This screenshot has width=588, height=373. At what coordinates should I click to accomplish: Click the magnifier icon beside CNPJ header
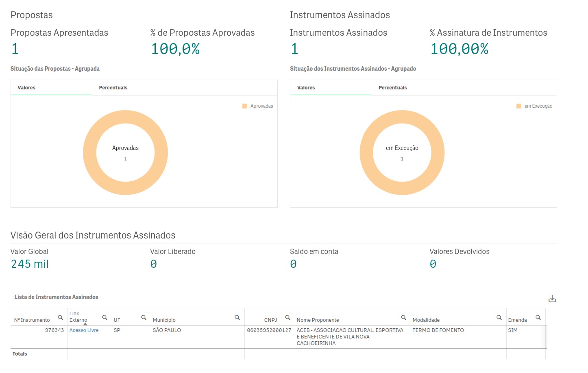point(287,317)
